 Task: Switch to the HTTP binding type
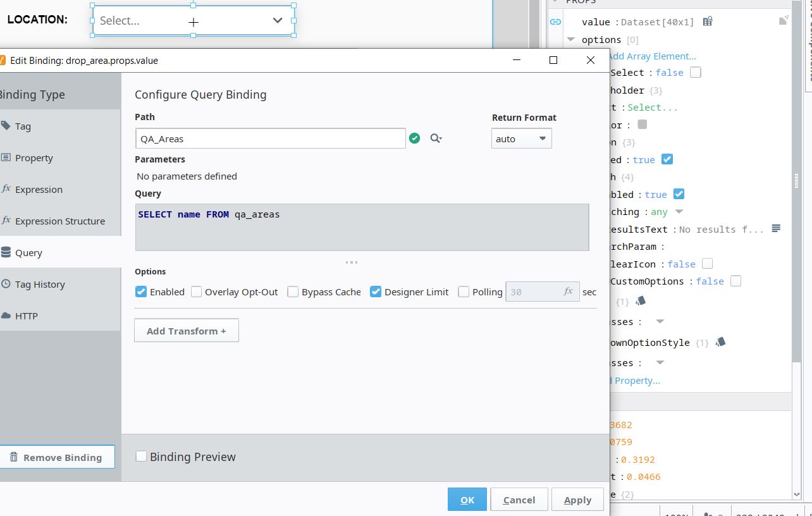(60, 316)
